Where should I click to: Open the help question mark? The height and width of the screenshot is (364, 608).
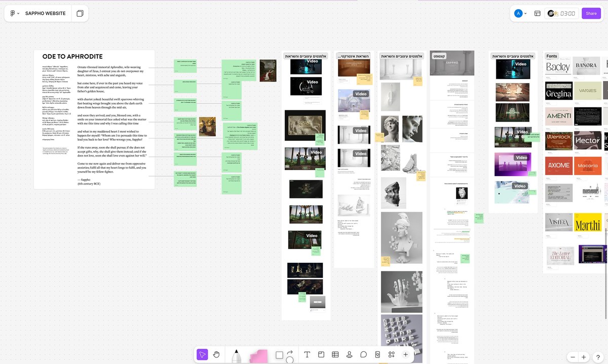[598, 357]
